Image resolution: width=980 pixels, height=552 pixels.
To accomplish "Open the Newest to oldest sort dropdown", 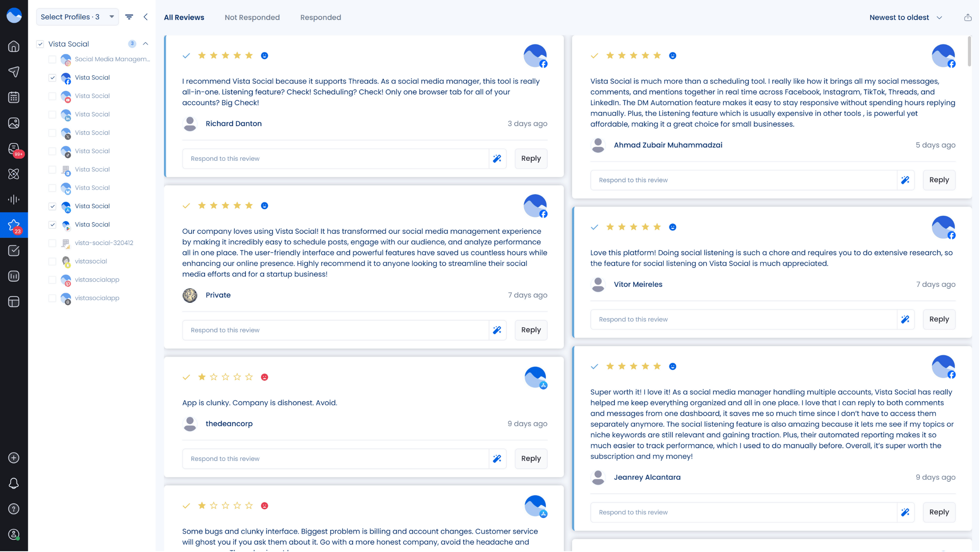I will point(906,18).
